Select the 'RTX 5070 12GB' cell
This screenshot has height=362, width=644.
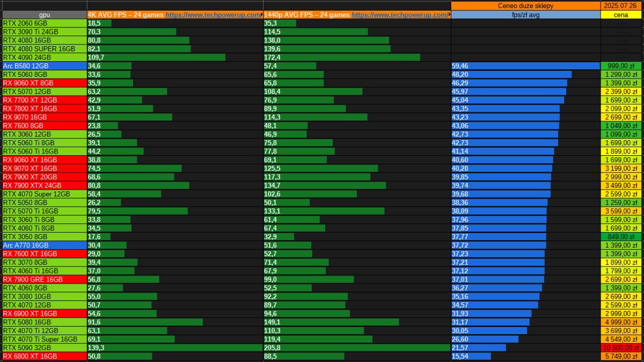(45, 91)
